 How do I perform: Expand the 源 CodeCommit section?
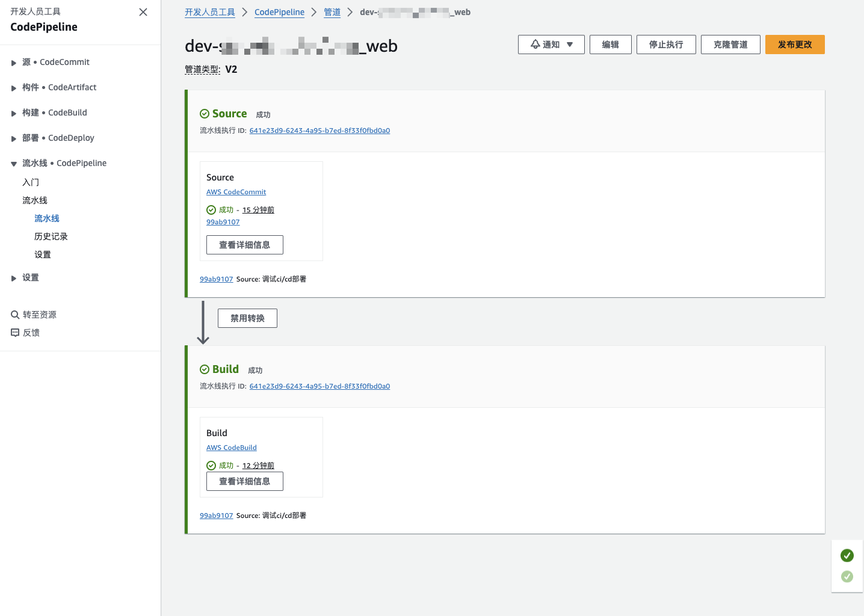(x=14, y=63)
